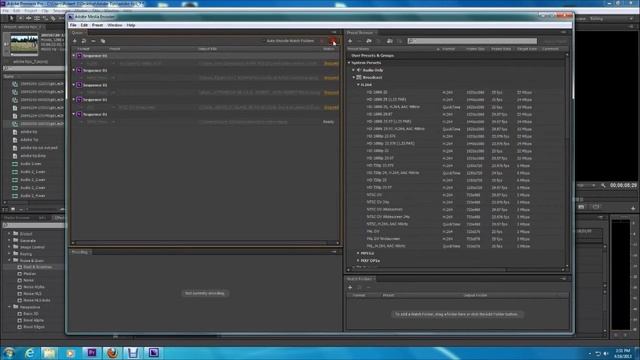640x360 pixels.
Task: Open Windows Explorer from taskbar
Action: 49,353
